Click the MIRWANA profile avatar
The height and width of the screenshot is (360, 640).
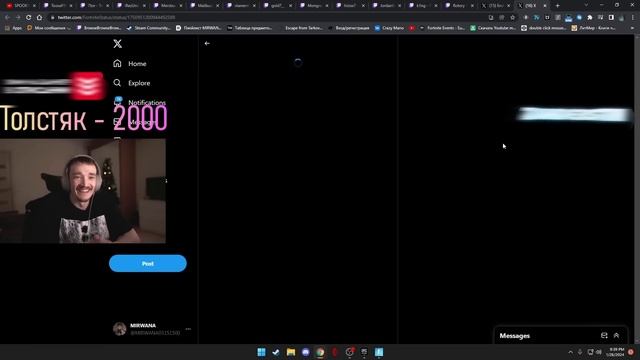coord(120,329)
